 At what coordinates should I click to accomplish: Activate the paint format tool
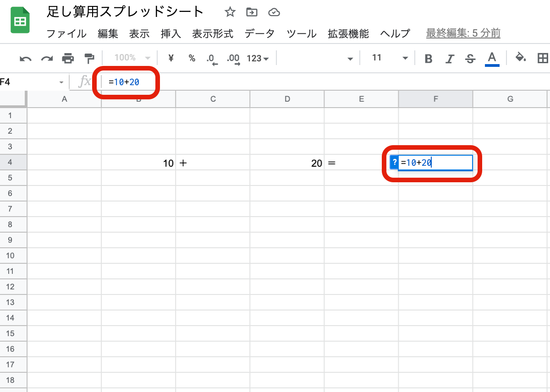[89, 58]
